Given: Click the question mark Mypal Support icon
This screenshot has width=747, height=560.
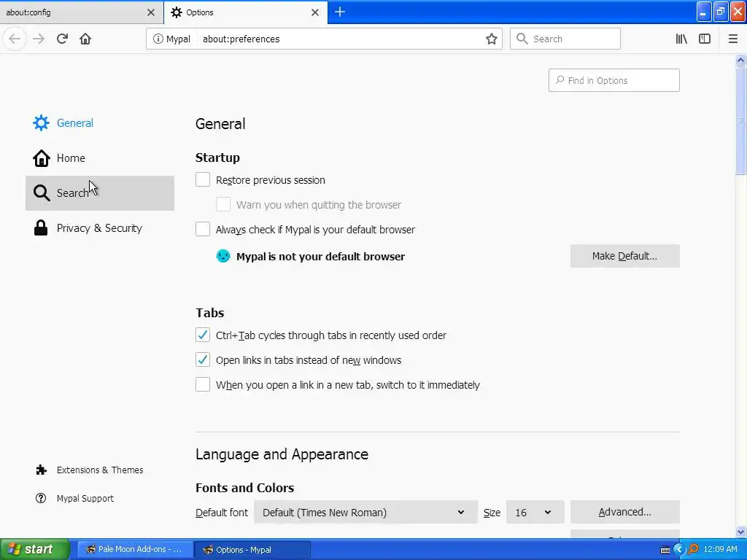Looking at the screenshot, I should coord(41,498).
